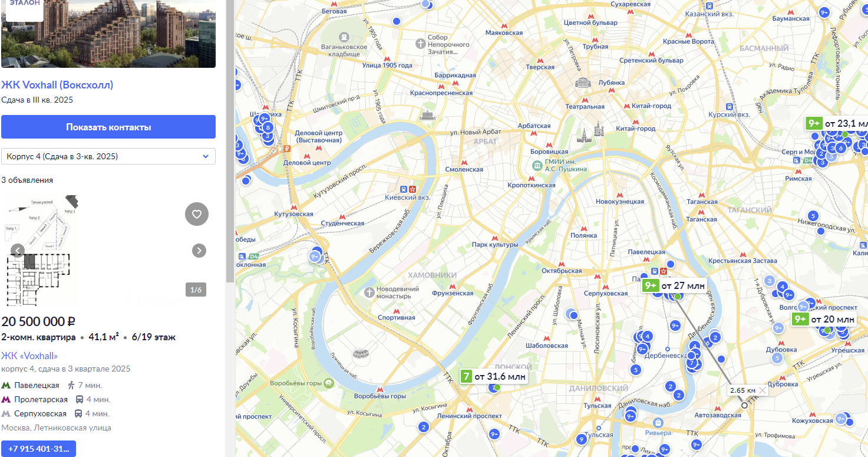This screenshot has height=457, width=868.
Task: Open the building photo at top
Action: tap(108, 34)
